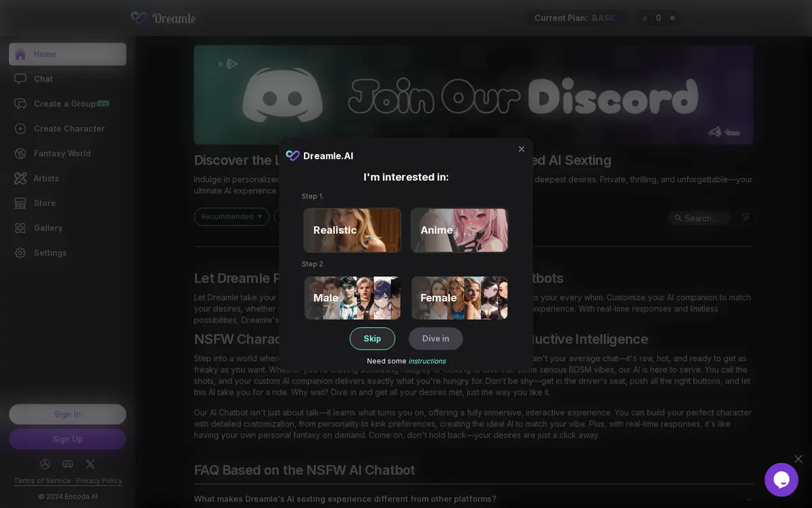The height and width of the screenshot is (508, 812).
Task: Select the Female option card
Action: 459,298
